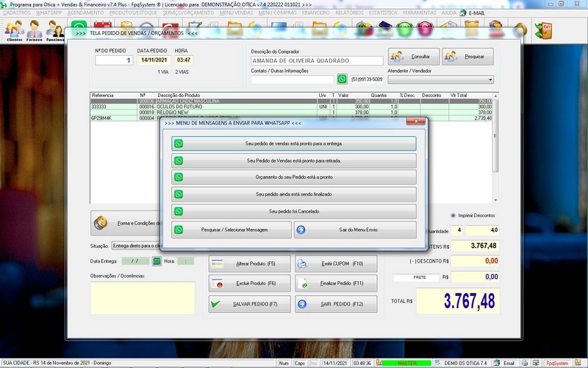Open the CADASTROS menu
The width and height of the screenshot is (588, 368).
17,13
